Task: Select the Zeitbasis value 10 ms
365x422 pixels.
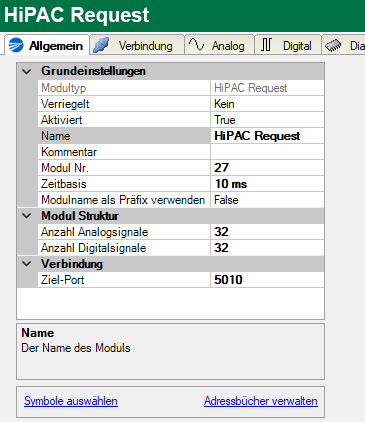Action: [267, 184]
